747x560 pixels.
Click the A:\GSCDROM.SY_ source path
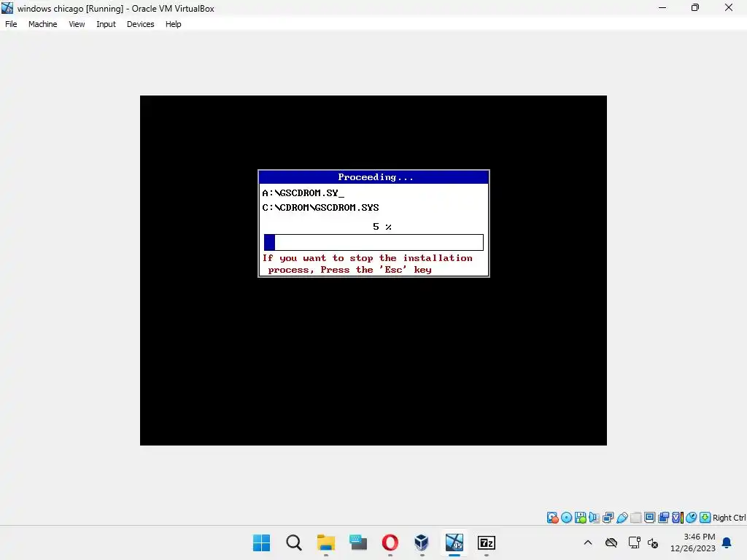pyautogui.click(x=303, y=192)
